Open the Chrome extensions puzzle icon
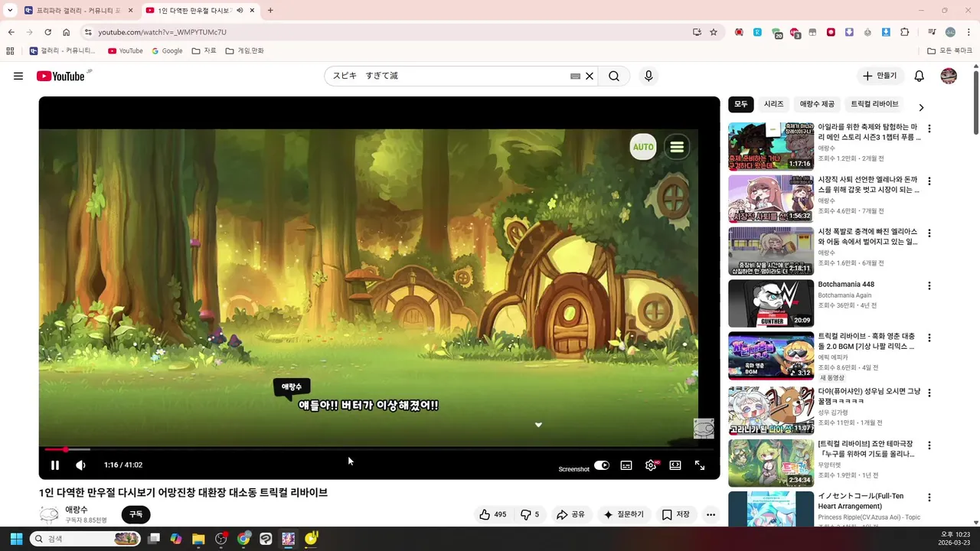 point(904,32)
